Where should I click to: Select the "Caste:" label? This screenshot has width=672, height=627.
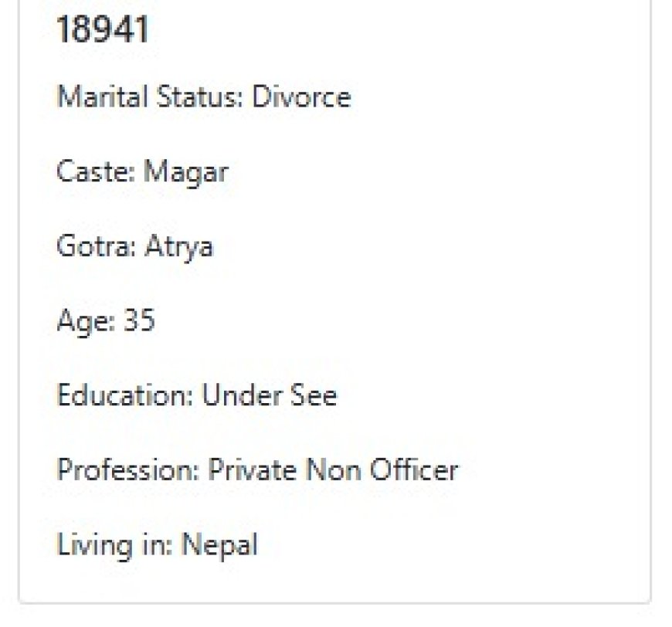96,171
